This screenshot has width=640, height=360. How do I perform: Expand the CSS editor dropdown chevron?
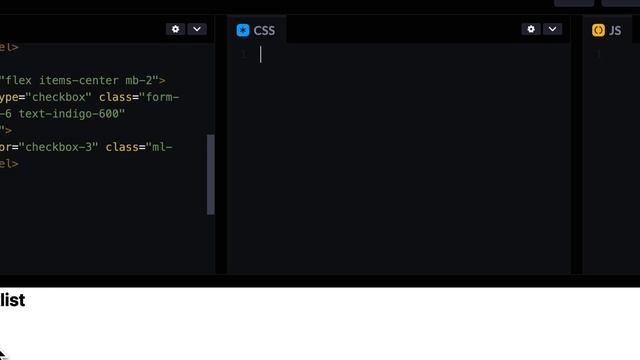[552, 29]
